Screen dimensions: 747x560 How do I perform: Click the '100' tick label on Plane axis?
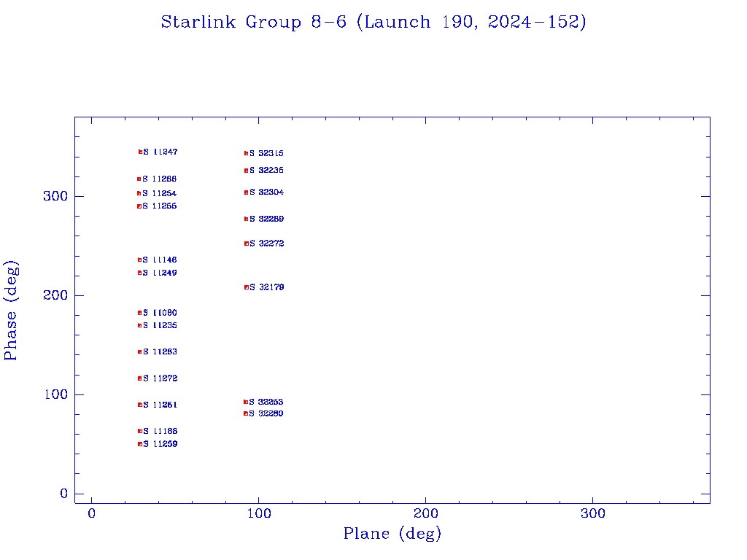259,514
